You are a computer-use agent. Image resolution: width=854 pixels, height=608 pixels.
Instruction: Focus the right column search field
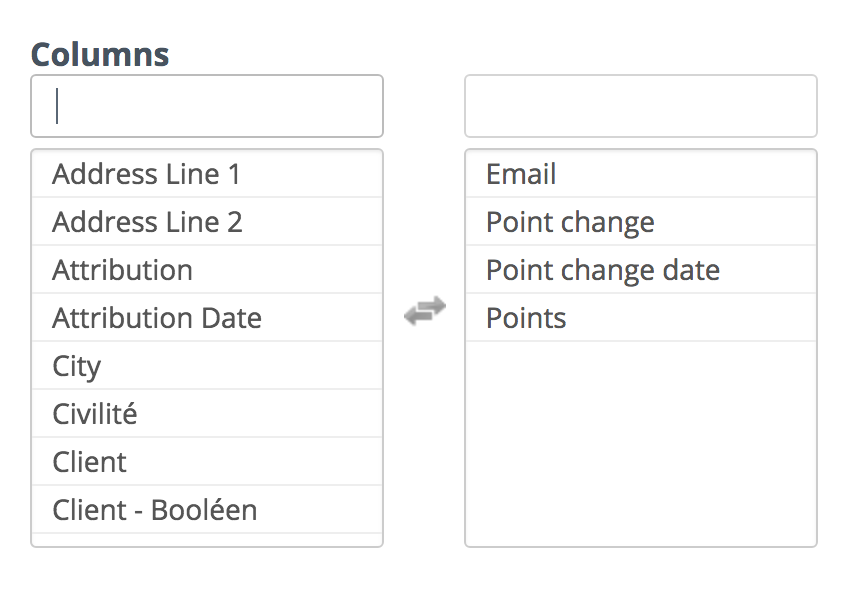(x=640, y=106)
